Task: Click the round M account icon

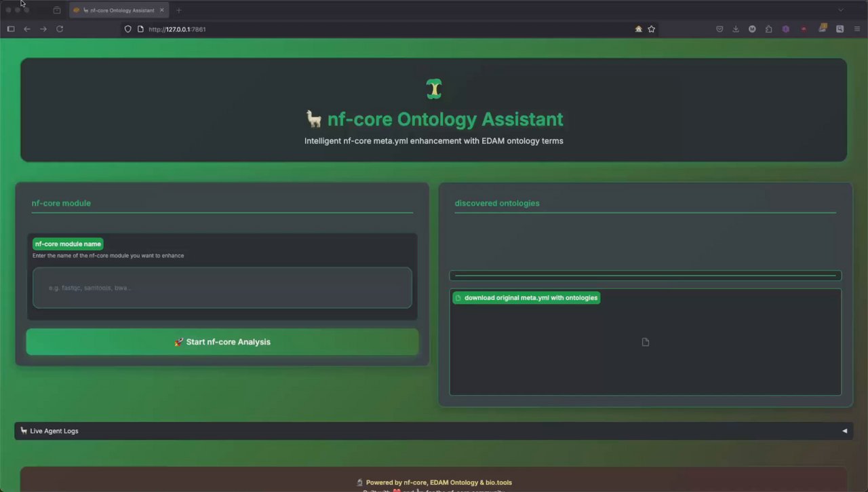Action: pos(752,29)
